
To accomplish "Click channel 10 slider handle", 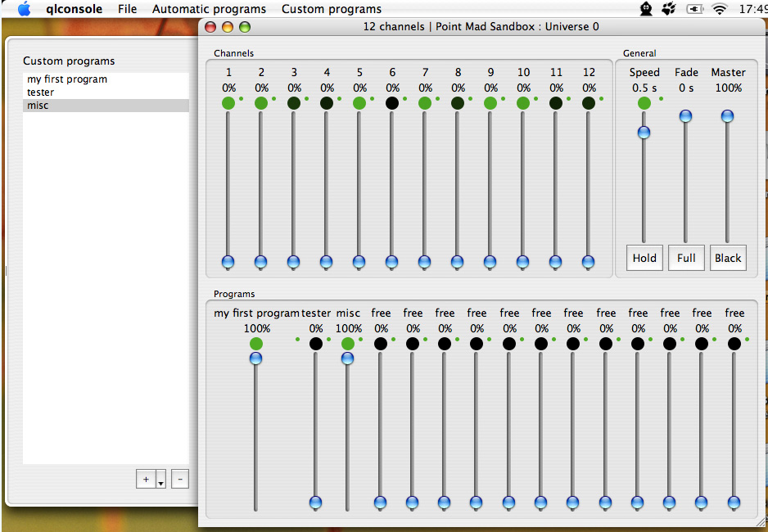I will pyautogui.click(x=523, y=262).
